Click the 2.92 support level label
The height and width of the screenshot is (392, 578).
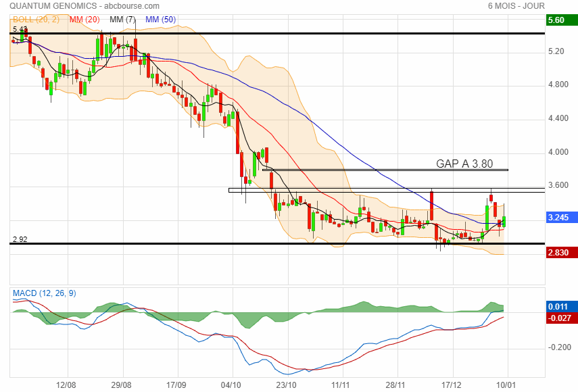[20, 239]
